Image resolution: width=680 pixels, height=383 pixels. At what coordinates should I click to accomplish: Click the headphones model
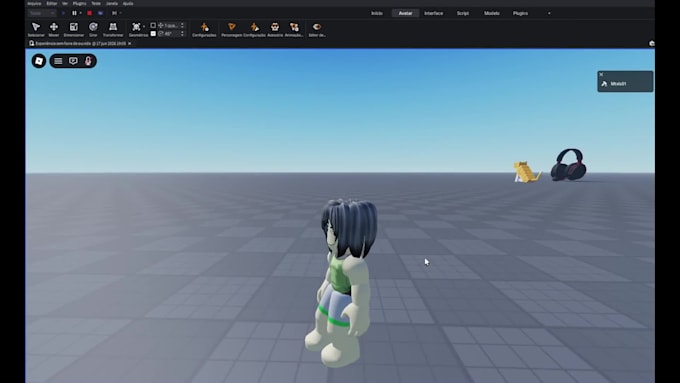pyautogui.click(x=569, y=164)
